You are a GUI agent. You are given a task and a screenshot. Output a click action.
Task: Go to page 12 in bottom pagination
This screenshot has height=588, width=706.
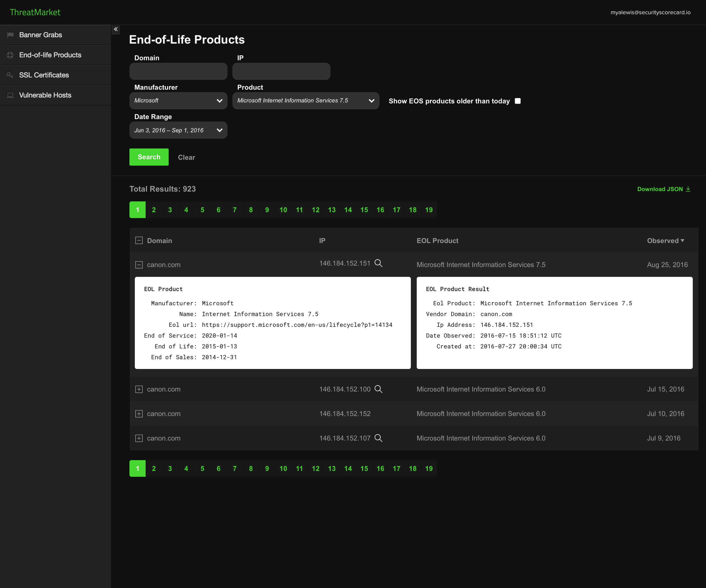point(315,468)
